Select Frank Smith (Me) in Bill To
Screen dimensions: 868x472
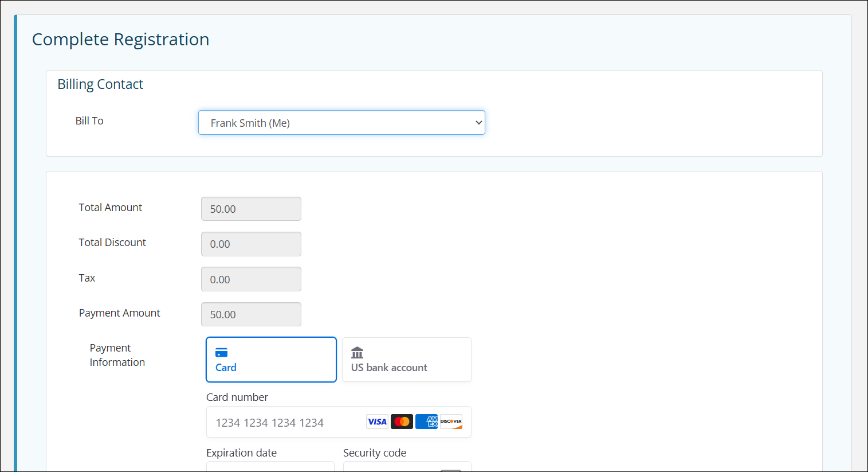(341, 122)
